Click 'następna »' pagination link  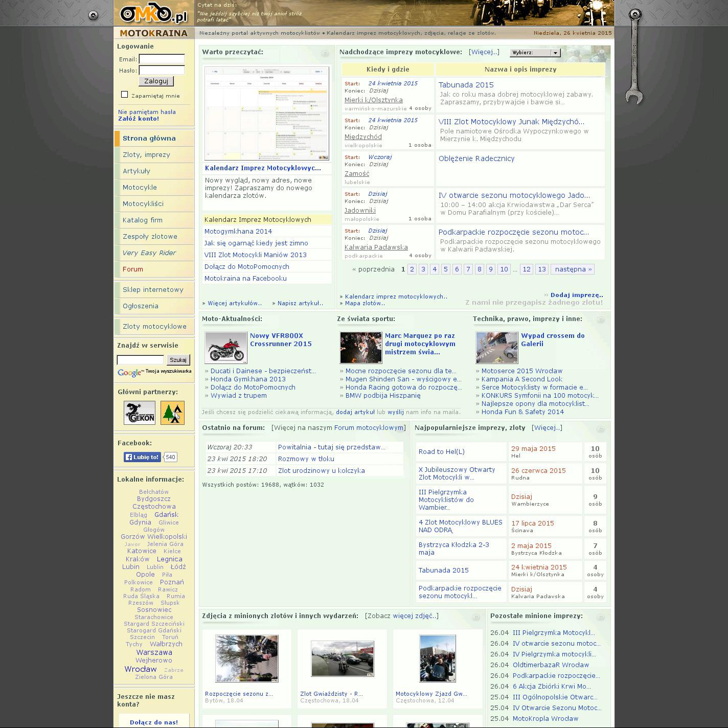[x=573, y=269]
